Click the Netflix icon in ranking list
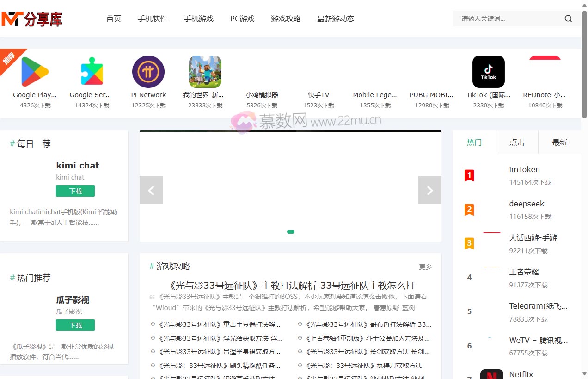 pos(491,375)
